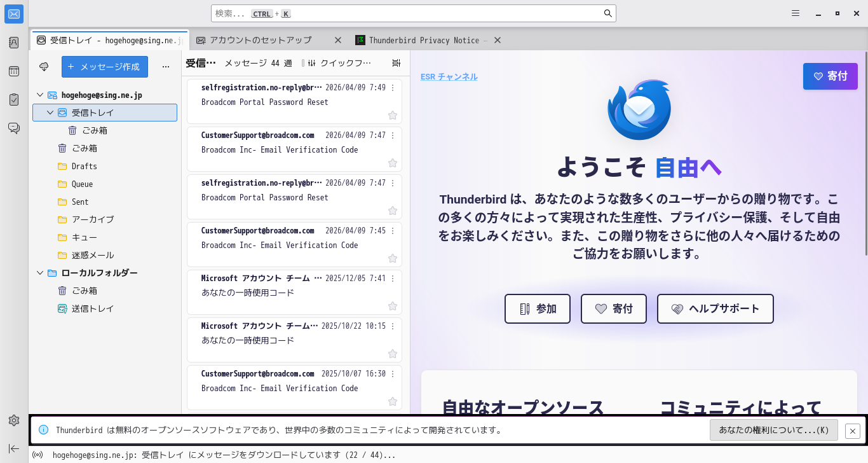
Task: Open more menu on the 2025/10/22 message
Action: (393, 326)
